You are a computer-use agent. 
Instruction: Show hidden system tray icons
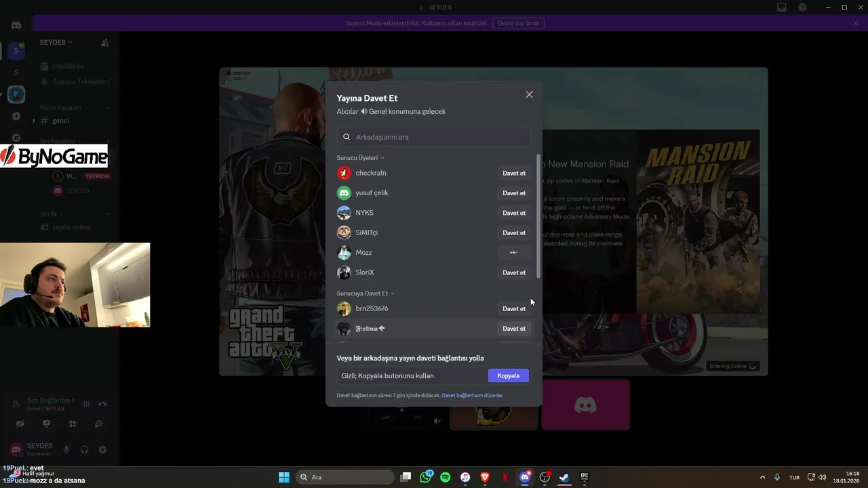tap(762, 477)
